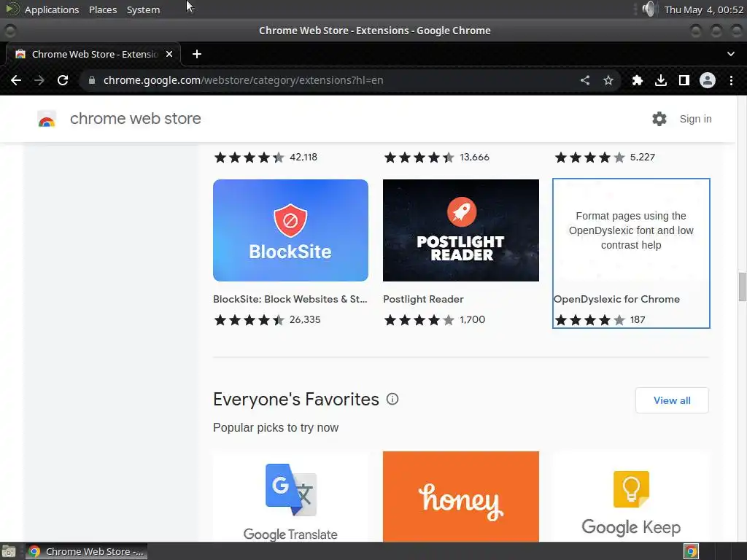Screen dimensions: 747x560
Task: Open Chrome three-dot menu
Action: coord(731,80)
